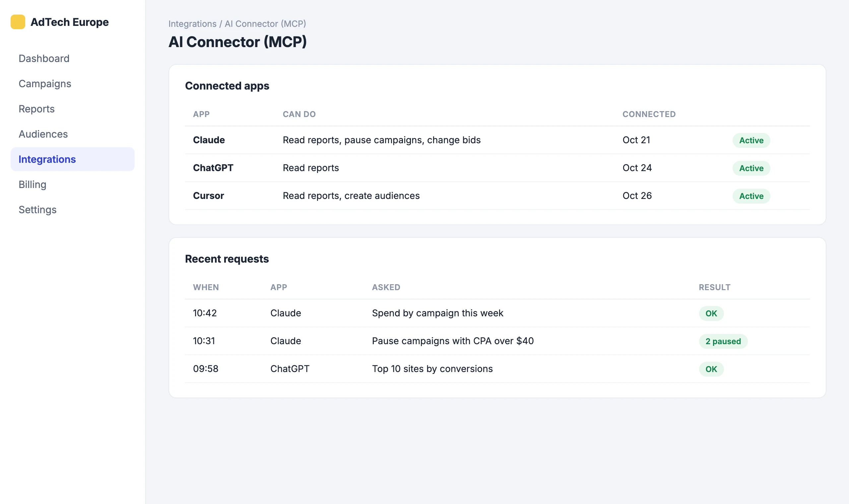Click the Active badge for ChatGPT
Image resolution: width=849 pixels, height=504 pixels.
751,168
